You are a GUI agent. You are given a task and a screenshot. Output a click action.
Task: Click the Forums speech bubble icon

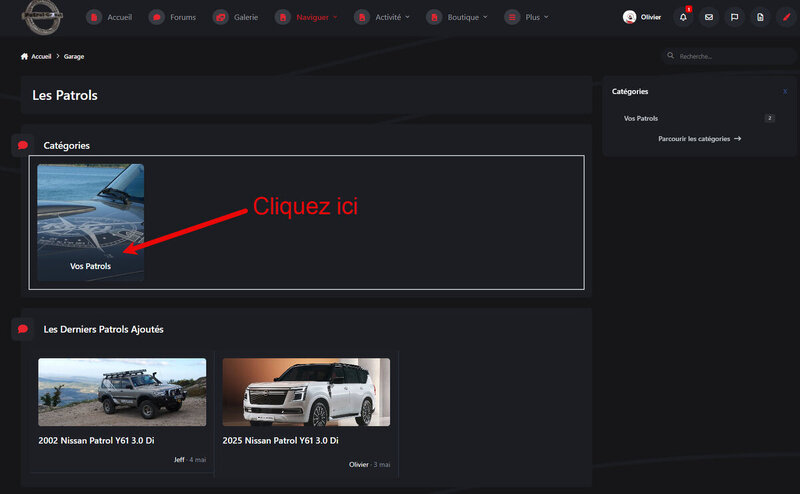click(x=157, y=17)
